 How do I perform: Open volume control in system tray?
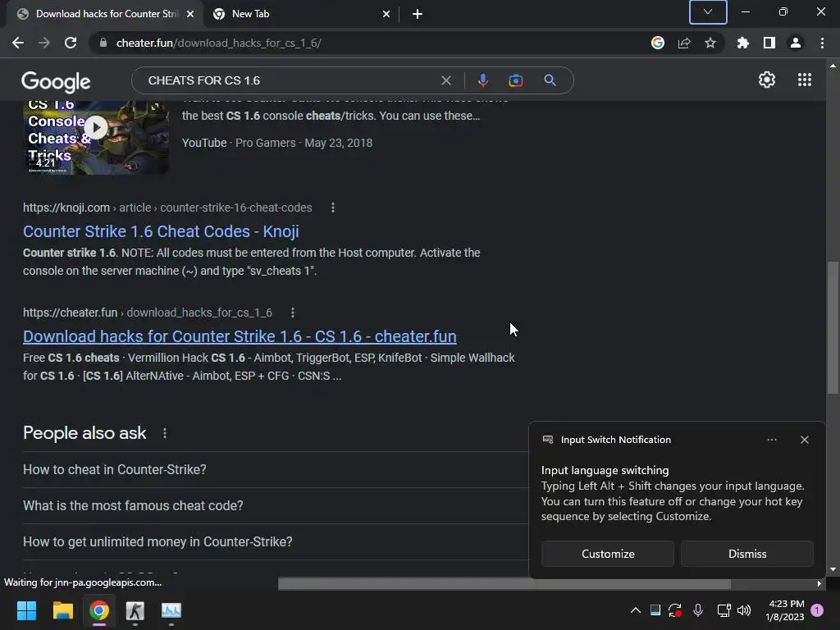click(743, 609)
